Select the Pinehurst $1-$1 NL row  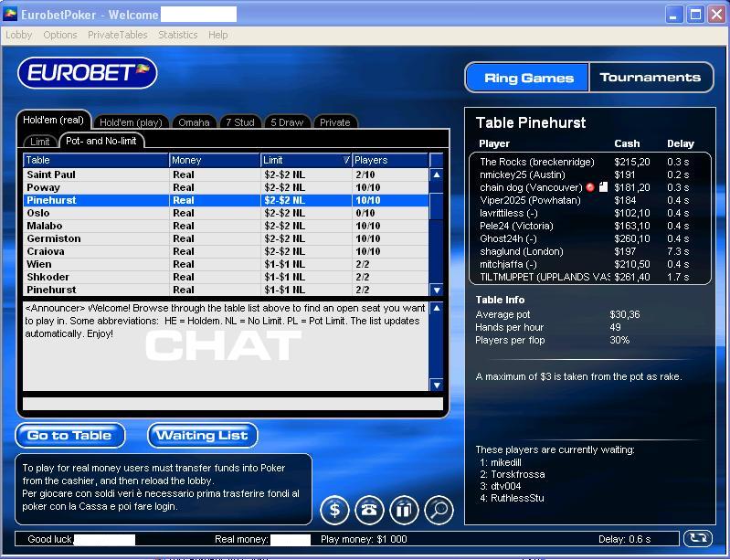coord(226,290)
